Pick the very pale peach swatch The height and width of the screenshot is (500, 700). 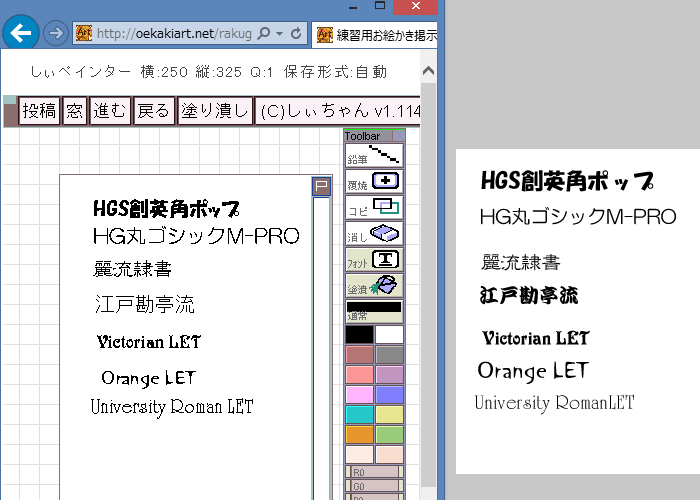[x=359, y=454]
